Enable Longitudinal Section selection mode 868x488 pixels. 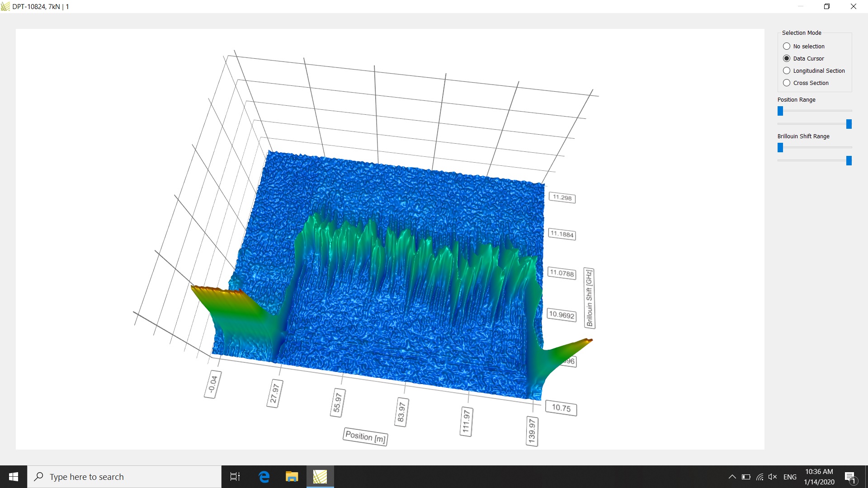[787, 70]
